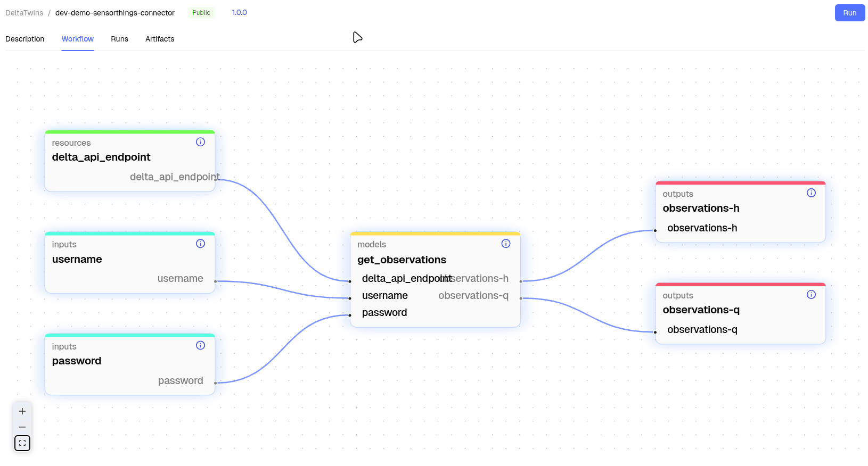
Task: Open the Runs tab
Action: (x=119, y=39)
